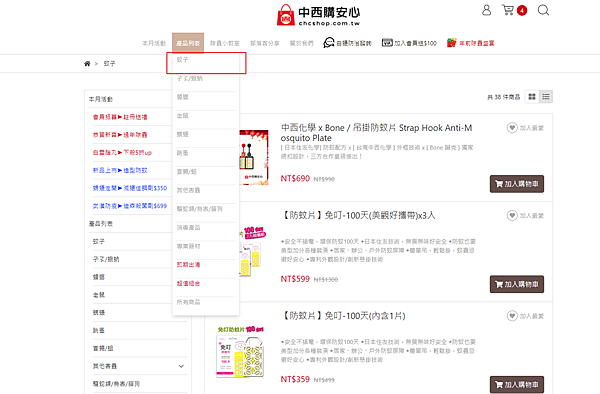Open sidebar category 孑孓/蛾蚋
600x394 pixels.
[106, 259]
